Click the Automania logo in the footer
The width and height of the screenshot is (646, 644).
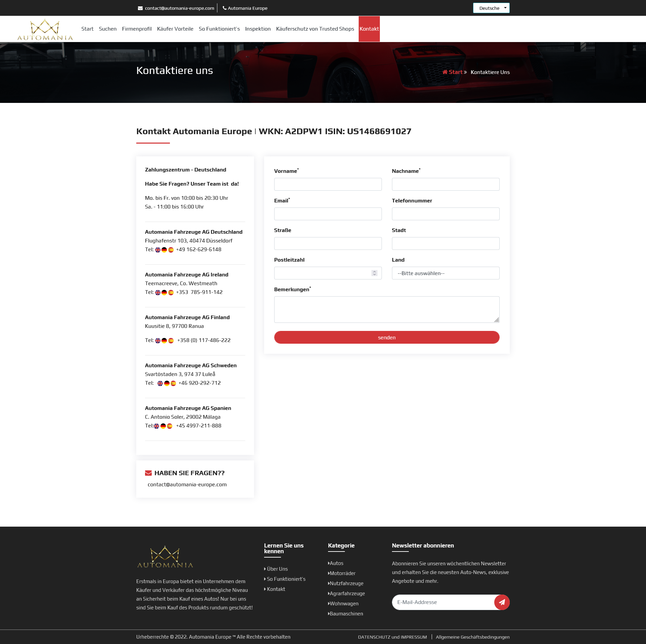[x=165, y=557]
